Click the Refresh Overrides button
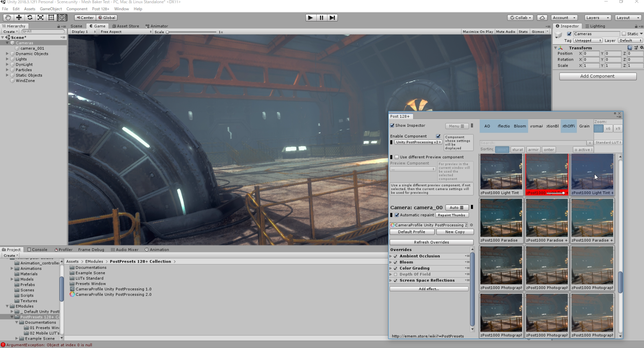The image size is (644, 348). coord(431,242)
